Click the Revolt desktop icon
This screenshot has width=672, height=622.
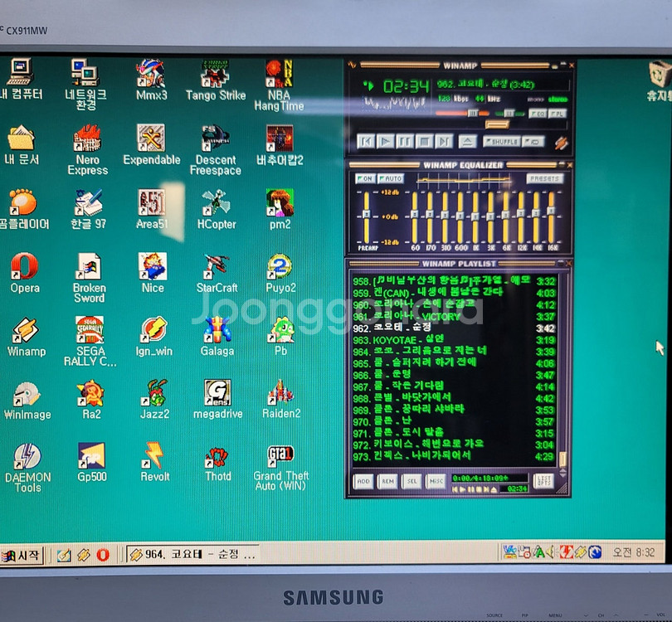[x=154, y=462]
